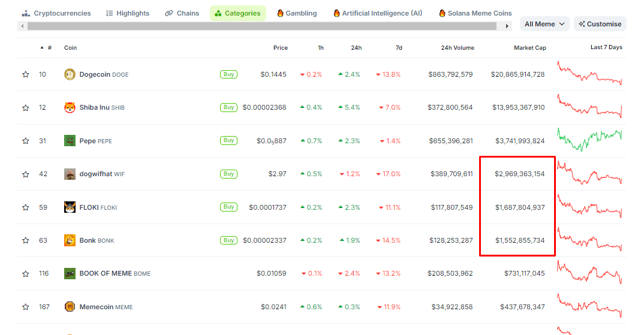Open BOOK OF MEME 7-day sparkline

pos(589,272)
